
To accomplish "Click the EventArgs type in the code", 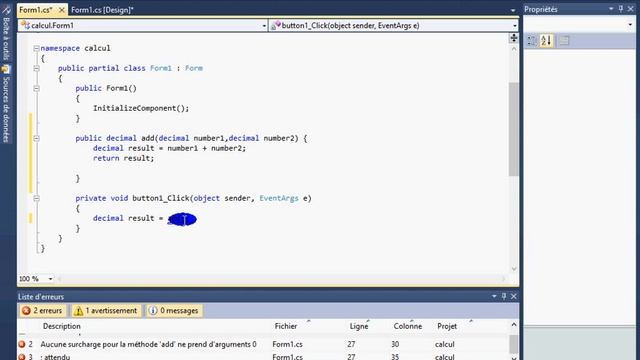I will point(279,198).
